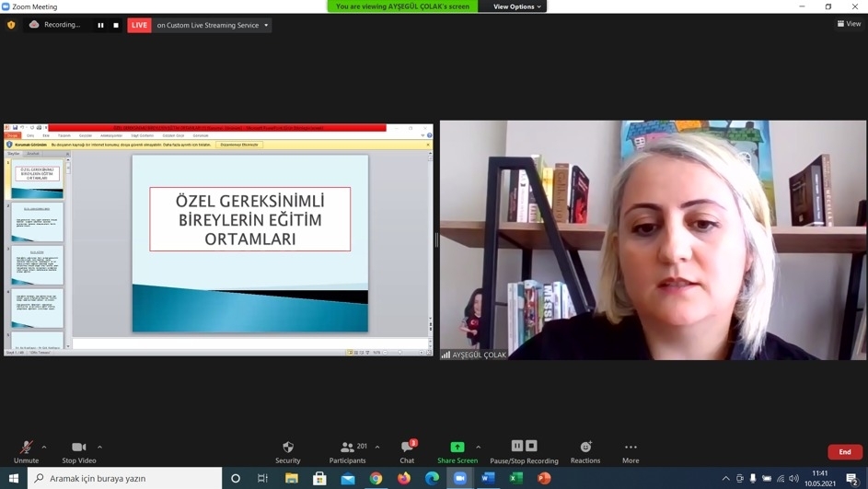Image resolution: width=868 pixels, height=489 pixels.
Task: Pause recording via top-left pause icon
Action: pyautogui.click(x=100, y=25)
